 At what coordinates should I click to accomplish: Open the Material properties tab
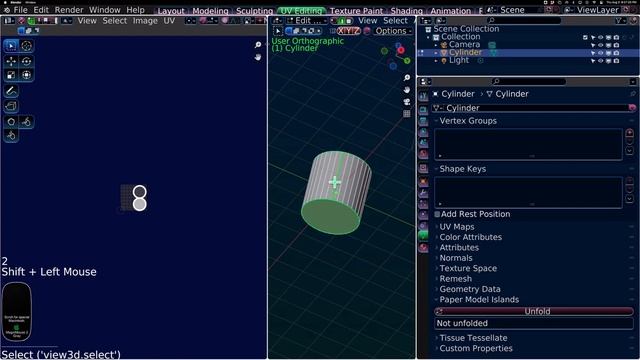(x=423, y=247)
